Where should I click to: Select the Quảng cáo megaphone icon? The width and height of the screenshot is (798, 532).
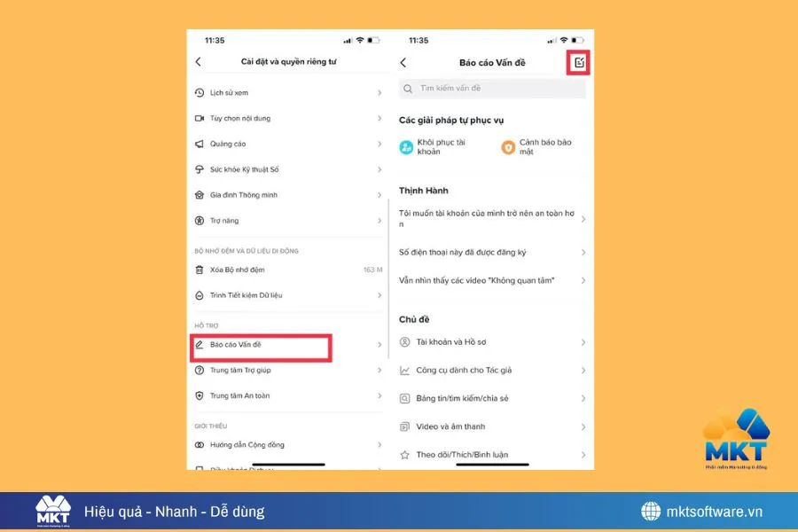click(200, 143)
